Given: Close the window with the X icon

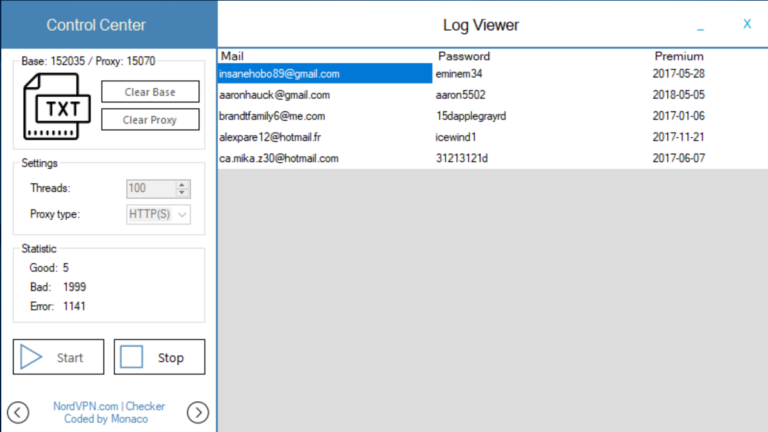Looking at the screenshot, I should point(747,24).
